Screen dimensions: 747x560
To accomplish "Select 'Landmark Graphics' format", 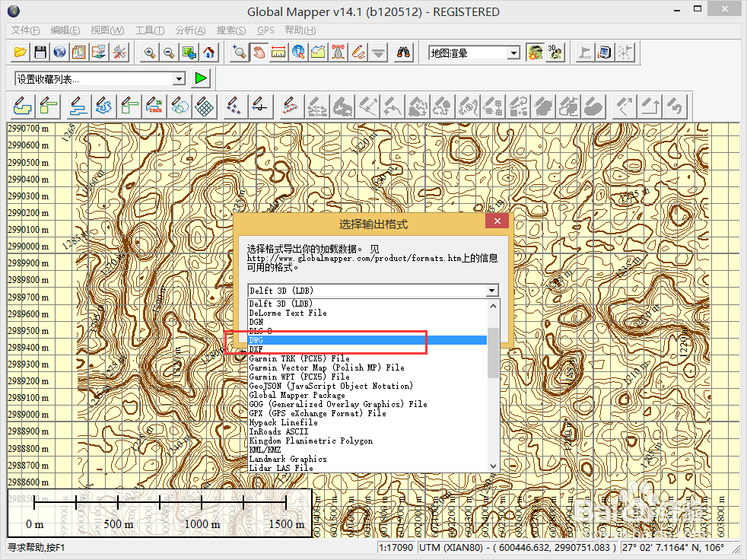I will coord(367,459).
